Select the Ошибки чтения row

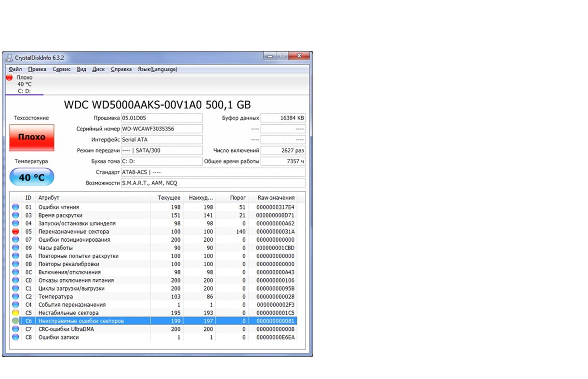[x=154, y=207]
